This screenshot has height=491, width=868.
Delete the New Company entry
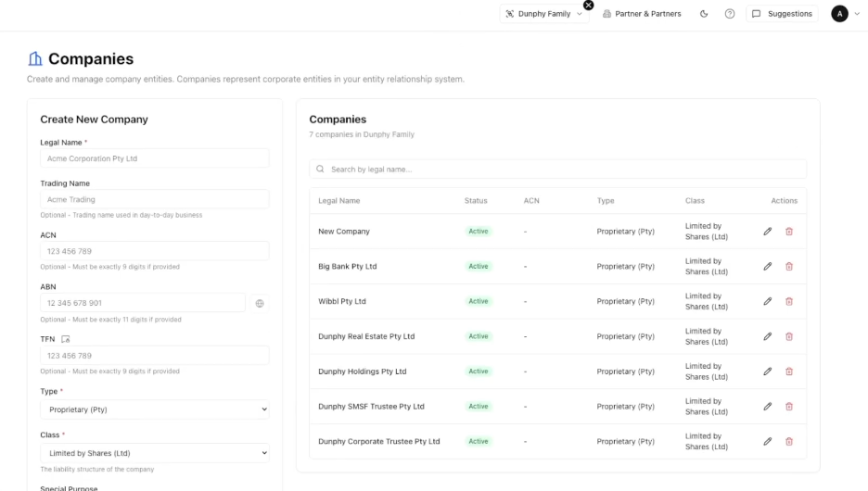(789, 232)
